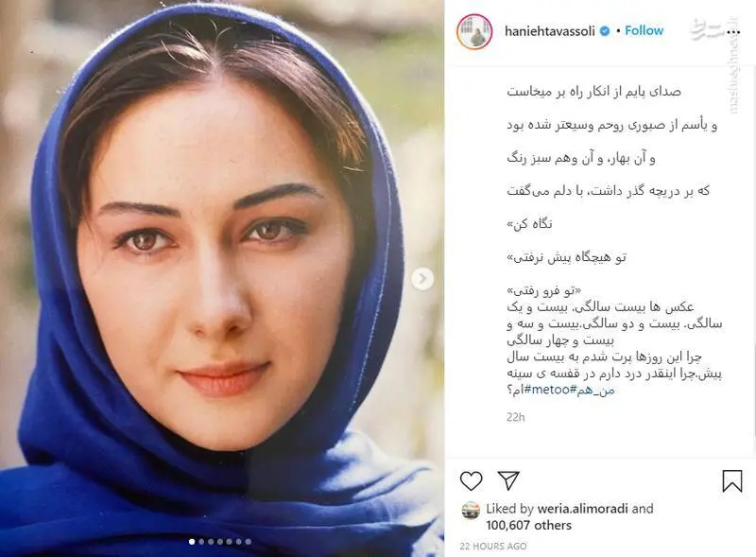This screenshot has height=557, width=756.
Task: Click the haniehtavassoli username
Action: tap(550, 31)
